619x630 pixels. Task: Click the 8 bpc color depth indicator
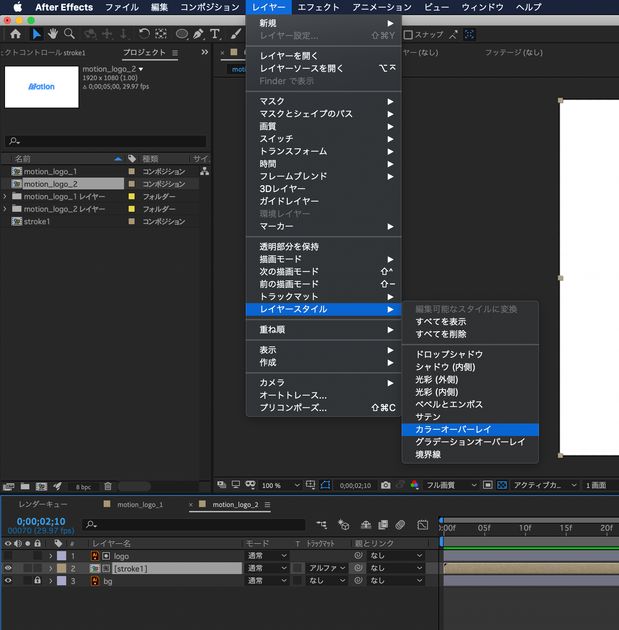point(83,487)
